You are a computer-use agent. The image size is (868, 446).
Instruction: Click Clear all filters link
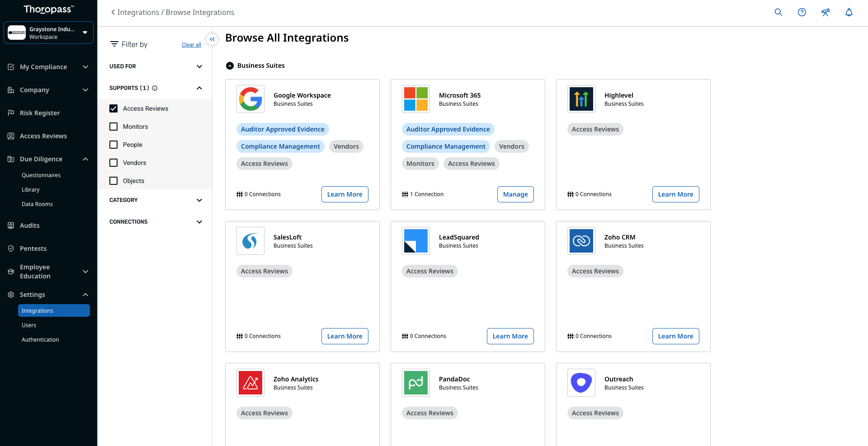click(x=191, y=45)
